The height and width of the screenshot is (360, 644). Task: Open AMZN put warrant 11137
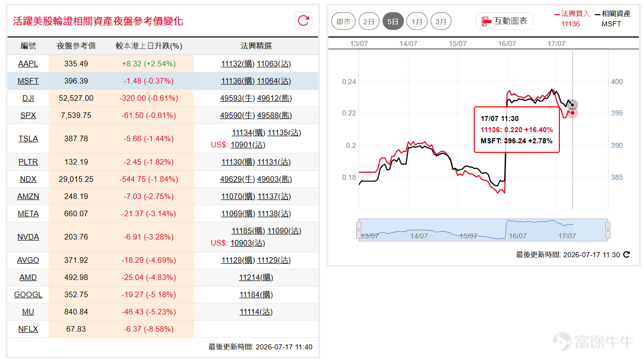pos(274,196)
